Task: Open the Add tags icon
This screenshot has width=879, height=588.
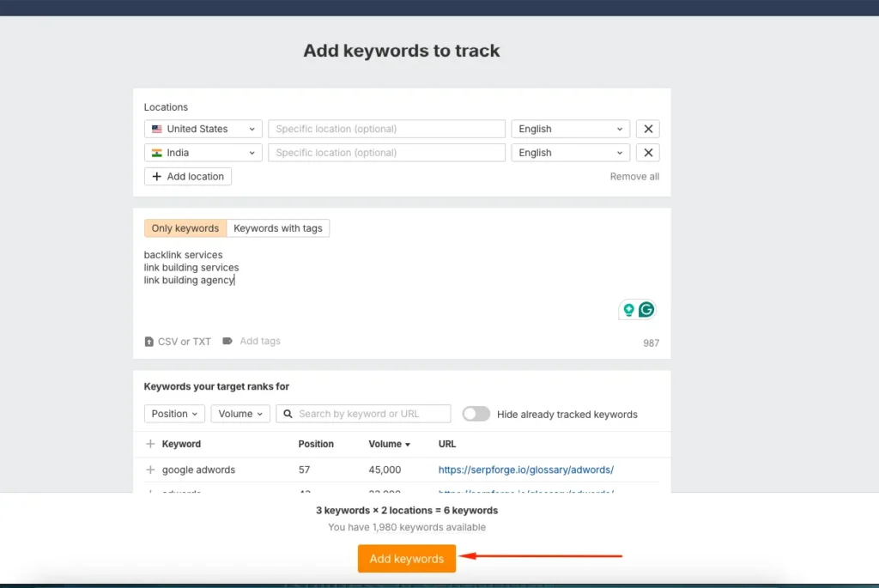Action: click(227, 341)
